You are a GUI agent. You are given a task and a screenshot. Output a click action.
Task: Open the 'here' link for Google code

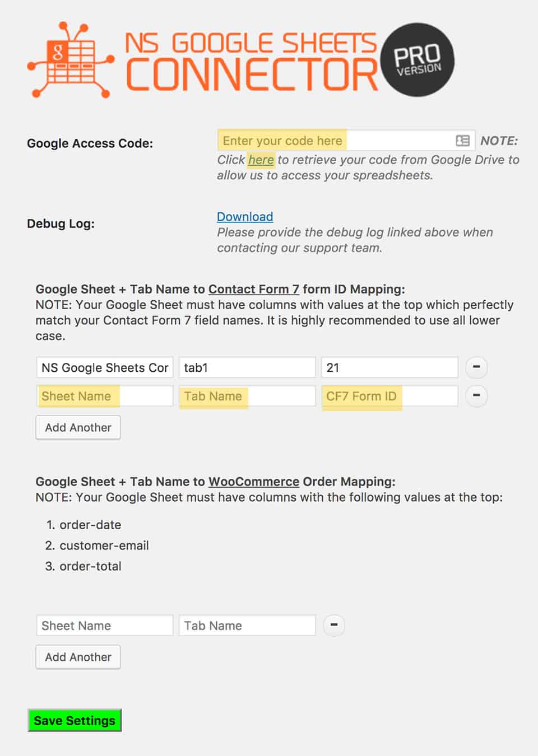pos(261,160)
